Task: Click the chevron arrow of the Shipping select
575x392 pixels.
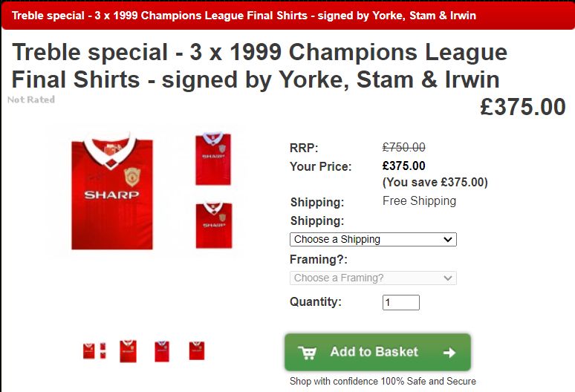Action: pos(447,239)
